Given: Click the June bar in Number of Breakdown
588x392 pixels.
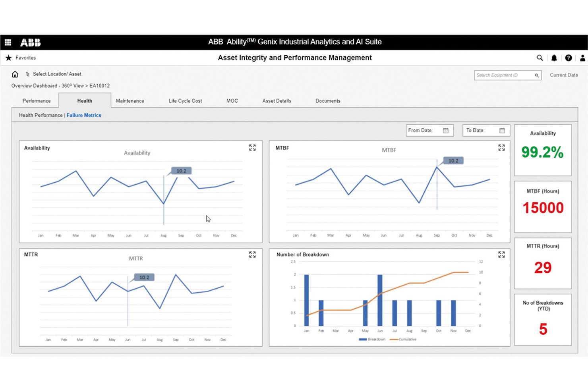Looking at the screenshot, I should click(x=380, y=300).
